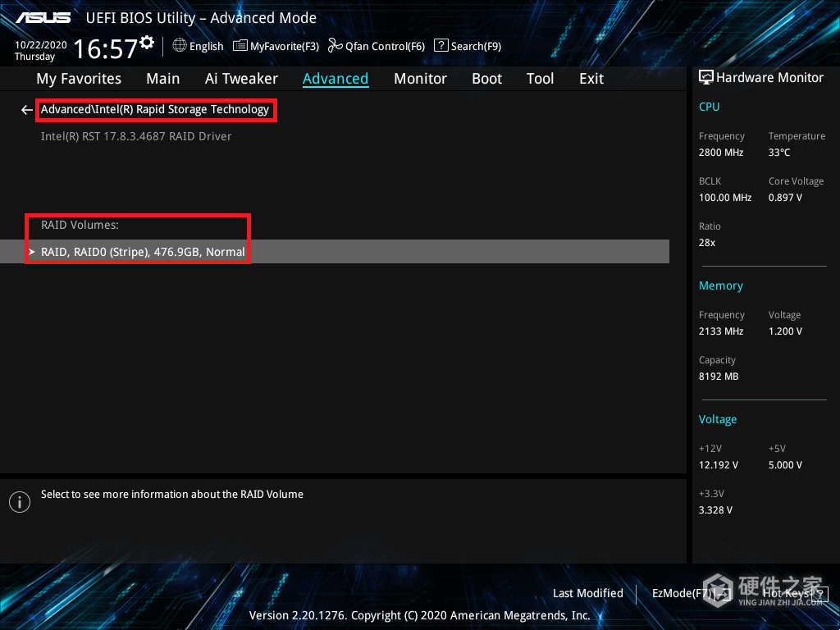Click the 16:57 clock display
Image resolution: width=840 pixels, height=630 pixels.
click(106, 48)
